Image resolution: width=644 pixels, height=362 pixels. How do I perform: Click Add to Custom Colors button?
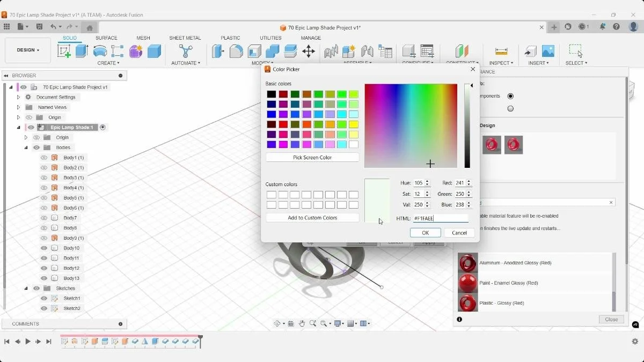point(312,218)
